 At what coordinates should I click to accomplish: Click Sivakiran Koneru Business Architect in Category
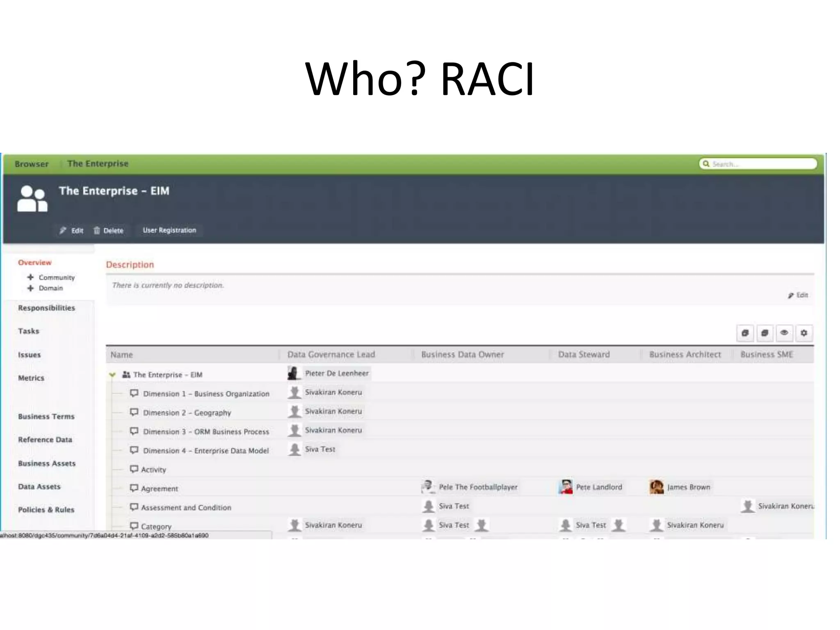click(695, 525)
